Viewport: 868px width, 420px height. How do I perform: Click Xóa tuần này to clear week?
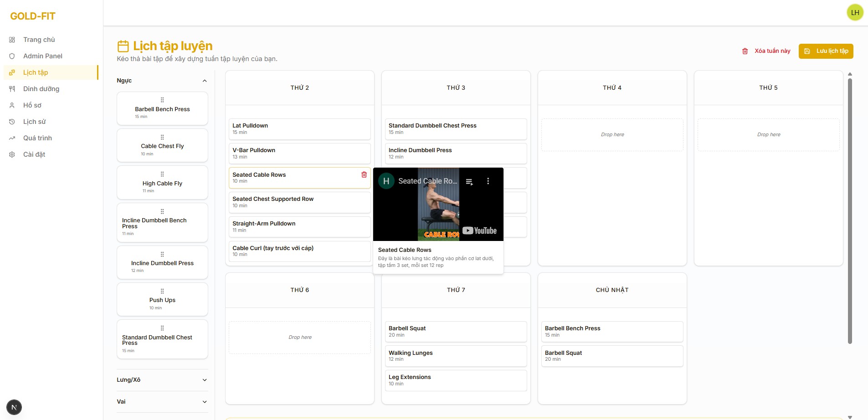[766, 51]
